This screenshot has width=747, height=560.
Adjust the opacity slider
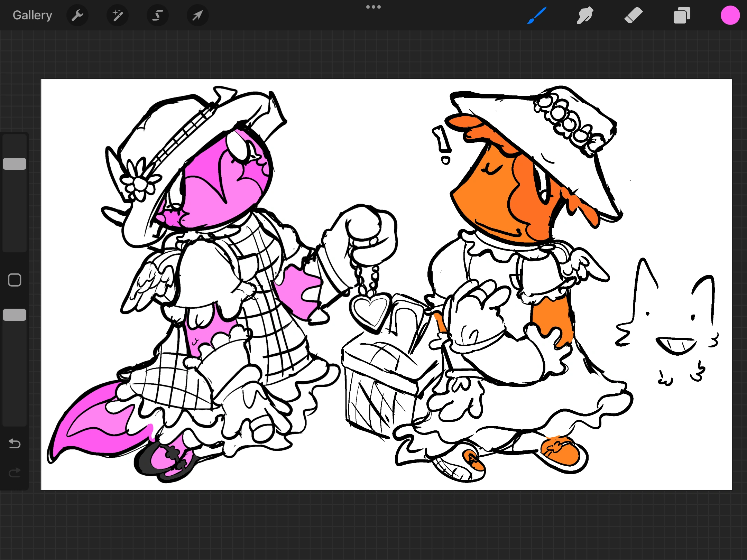[15, 315]
